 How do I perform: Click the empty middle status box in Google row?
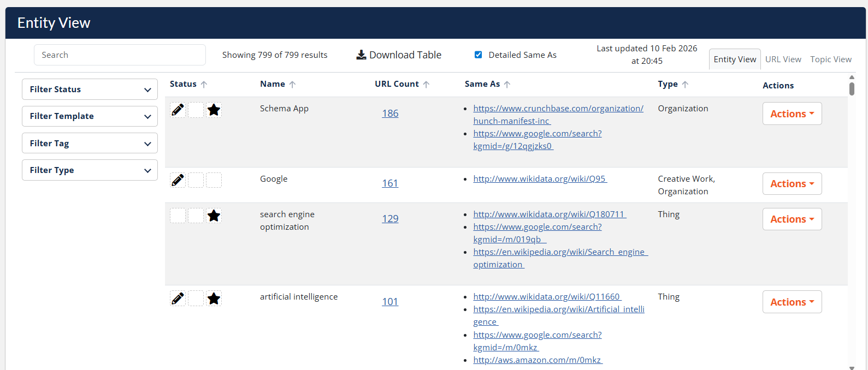coord(196,180)
